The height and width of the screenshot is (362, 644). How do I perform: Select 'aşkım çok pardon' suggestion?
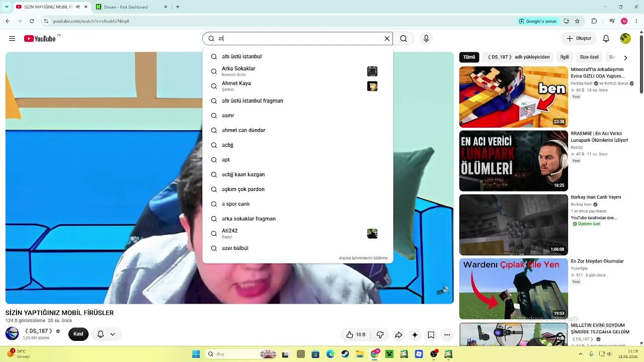coord(297,189)
